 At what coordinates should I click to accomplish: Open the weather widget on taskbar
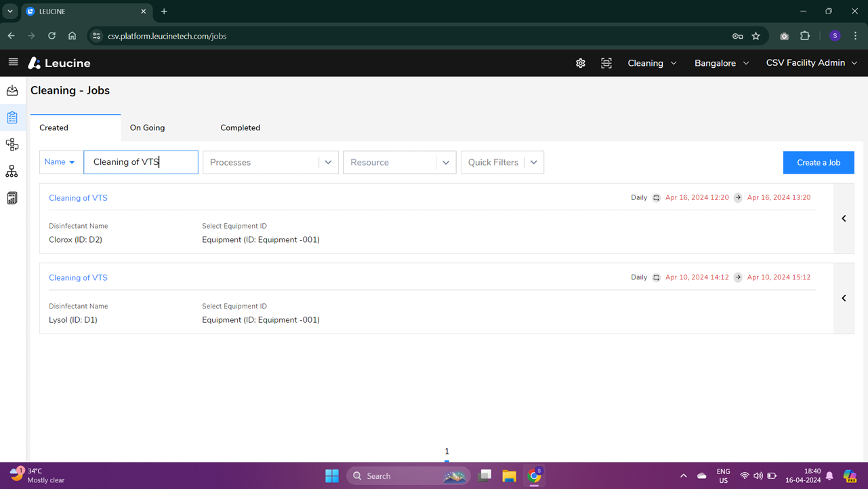click(x=37, y=475)
